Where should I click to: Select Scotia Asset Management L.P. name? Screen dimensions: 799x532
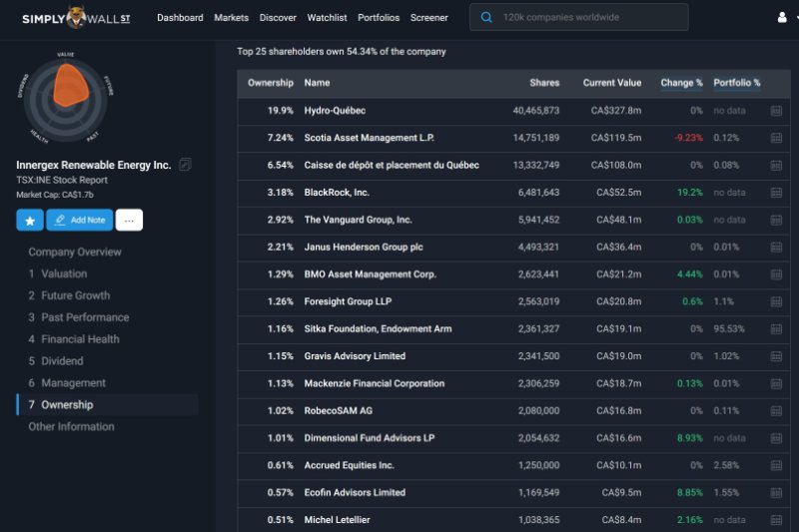click(369, 138)
